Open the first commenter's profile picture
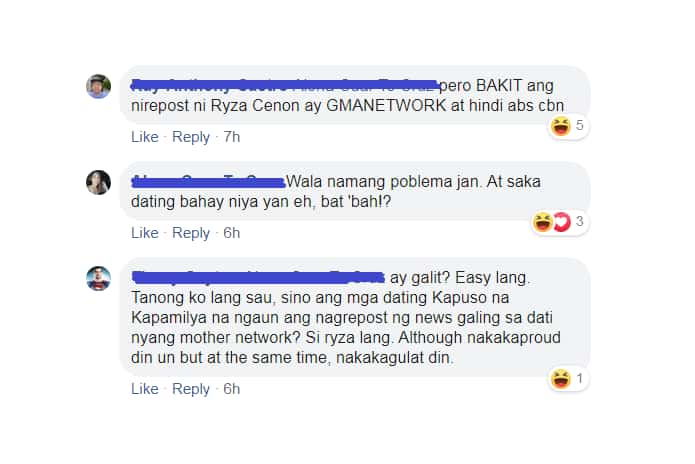The height and width of the screenshot is (464, 695). 98,86
